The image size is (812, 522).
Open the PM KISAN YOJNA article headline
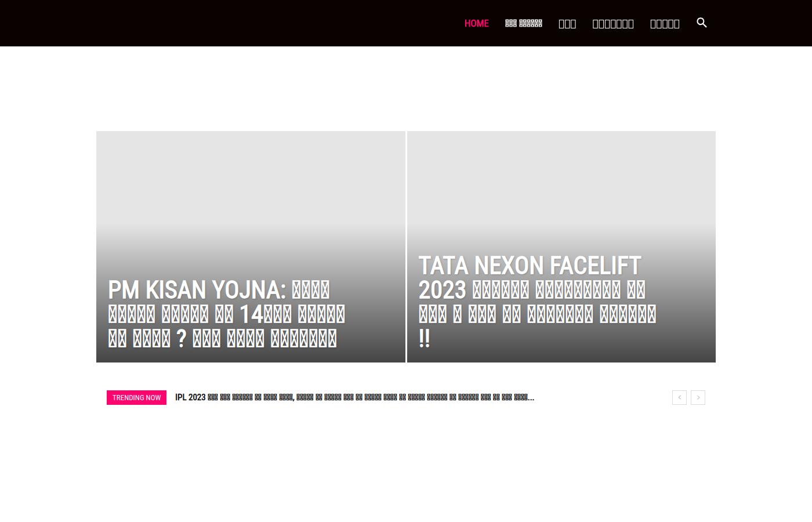point(226,314)
